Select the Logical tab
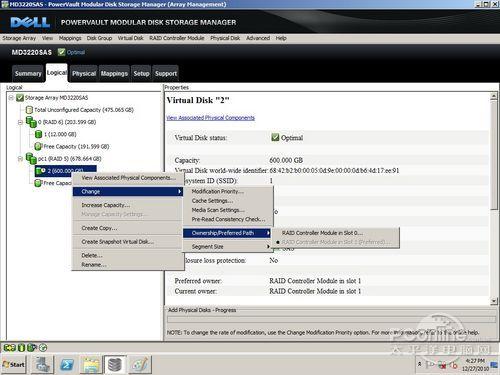500x375 pixels. coord(57,73)
